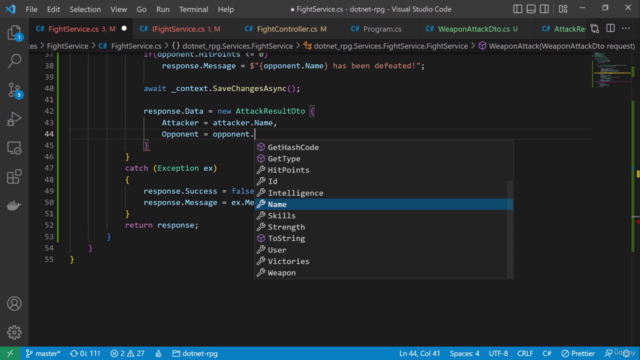Select User property suggestion
The image size is (640, 360).
[384, 250]
